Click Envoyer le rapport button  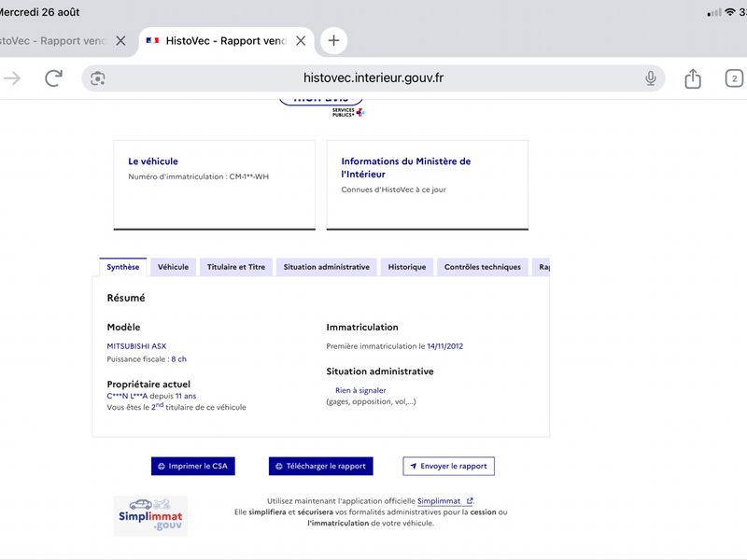[x=448, y=466]
